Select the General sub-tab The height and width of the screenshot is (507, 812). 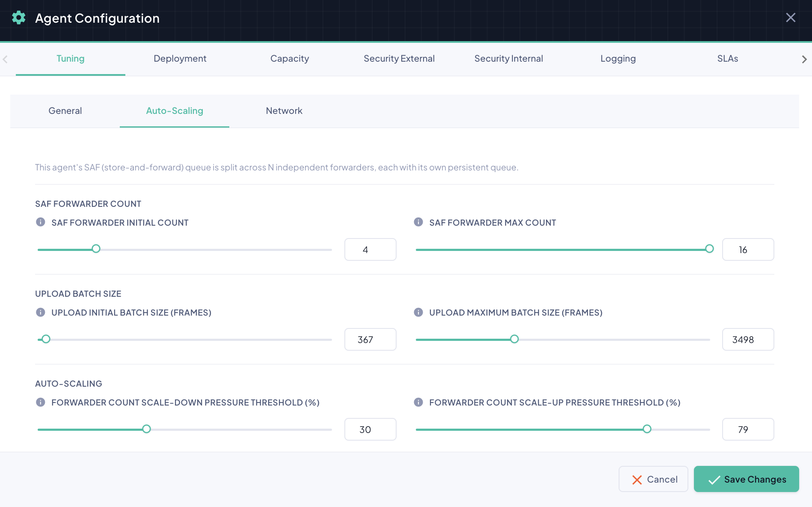65,111
